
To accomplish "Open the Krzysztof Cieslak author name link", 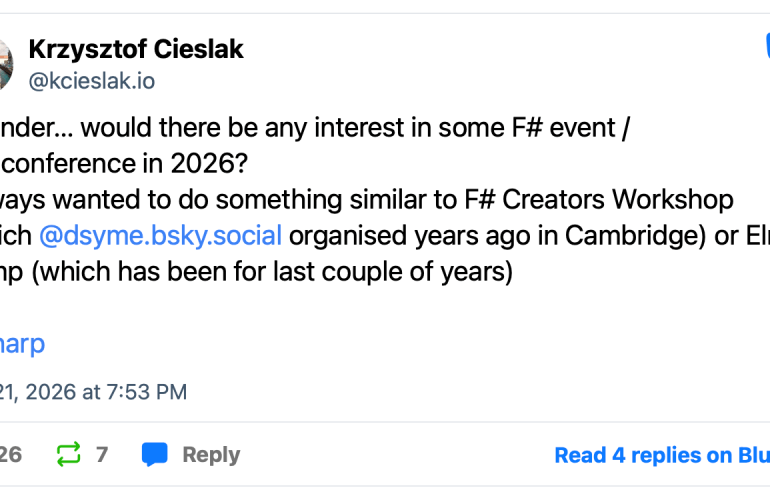I will click(x=136, y=49).
